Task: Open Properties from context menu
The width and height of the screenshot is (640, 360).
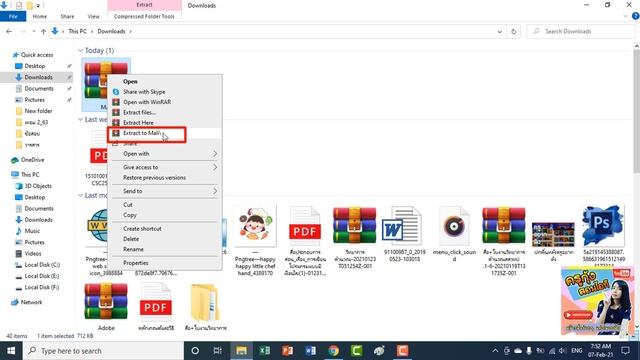Action: [136, 263]
